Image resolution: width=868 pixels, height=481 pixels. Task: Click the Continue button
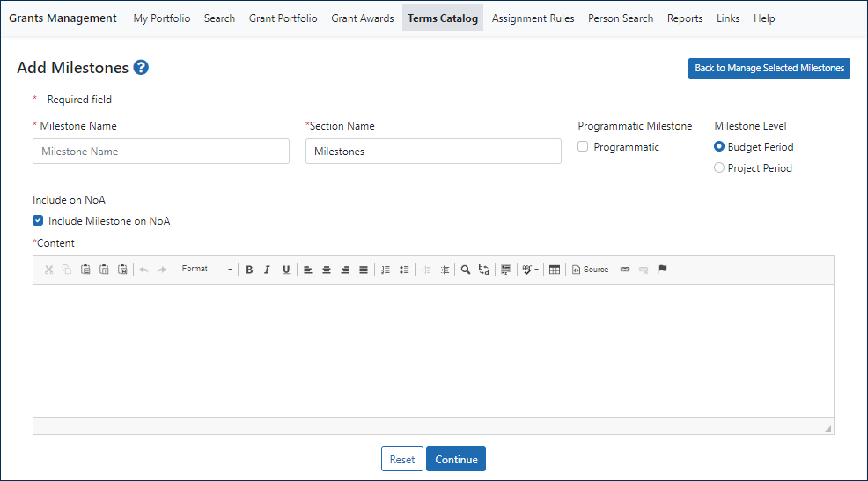[456, 459]
